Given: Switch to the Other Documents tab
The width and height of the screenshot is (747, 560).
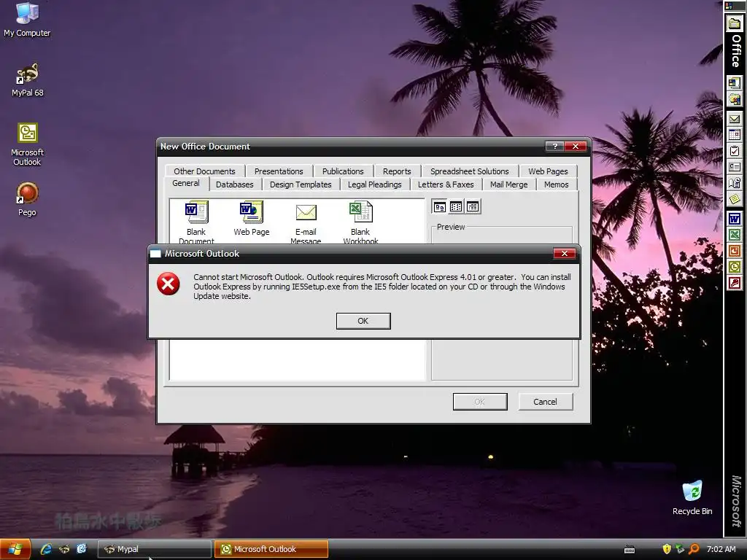Looking at the screenshot, I should 204,171.
